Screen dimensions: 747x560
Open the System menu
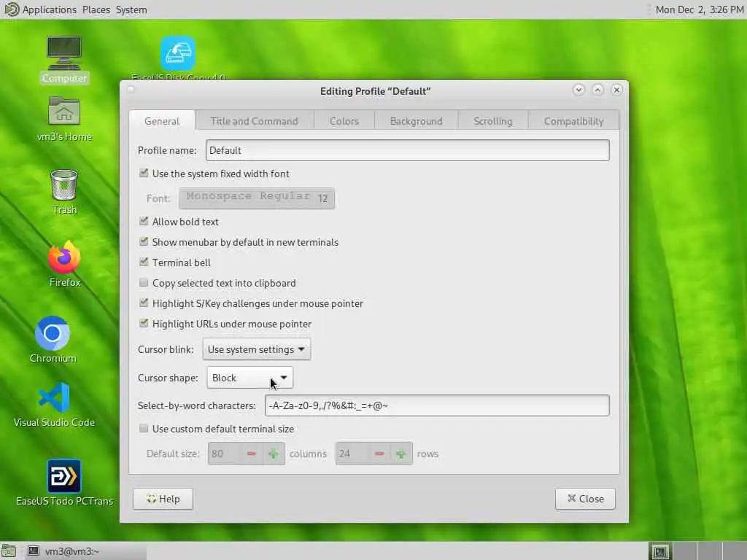click(x=131, y=9)
